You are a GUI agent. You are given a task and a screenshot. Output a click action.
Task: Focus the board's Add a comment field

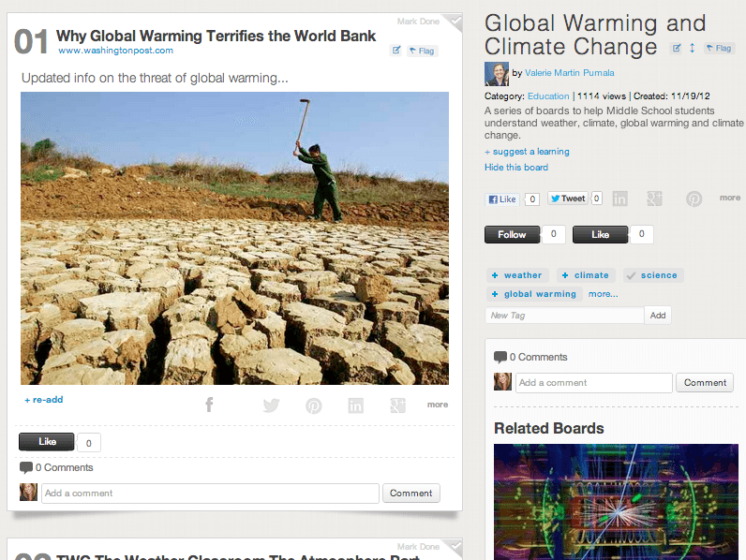click(594, 383)
